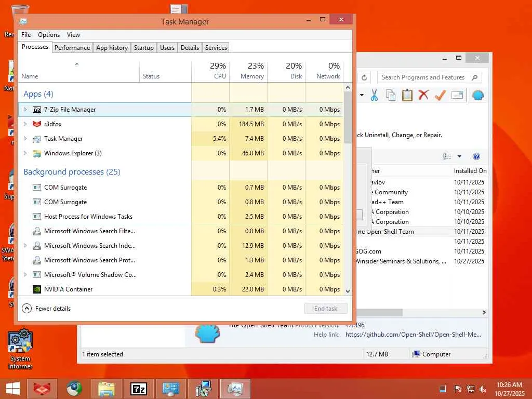
Task: Click the Host Process for Windows Tasks icon
Action: [x=37, y=217]
